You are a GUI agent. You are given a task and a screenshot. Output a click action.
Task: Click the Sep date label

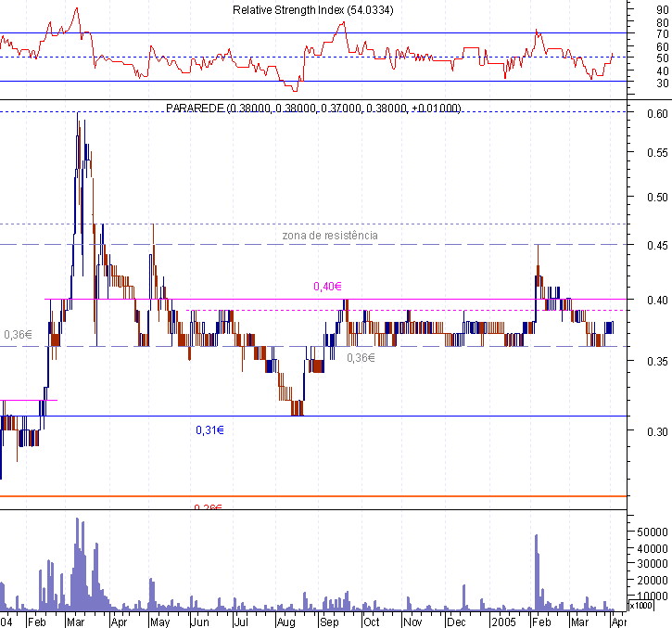(x=329, y=622)
